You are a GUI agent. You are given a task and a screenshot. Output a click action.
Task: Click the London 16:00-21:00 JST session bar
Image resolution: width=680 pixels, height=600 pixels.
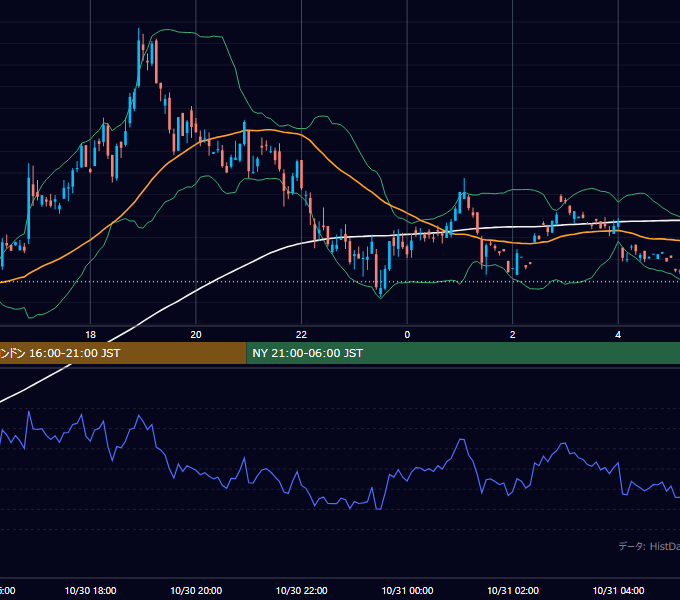pos(123,353)
